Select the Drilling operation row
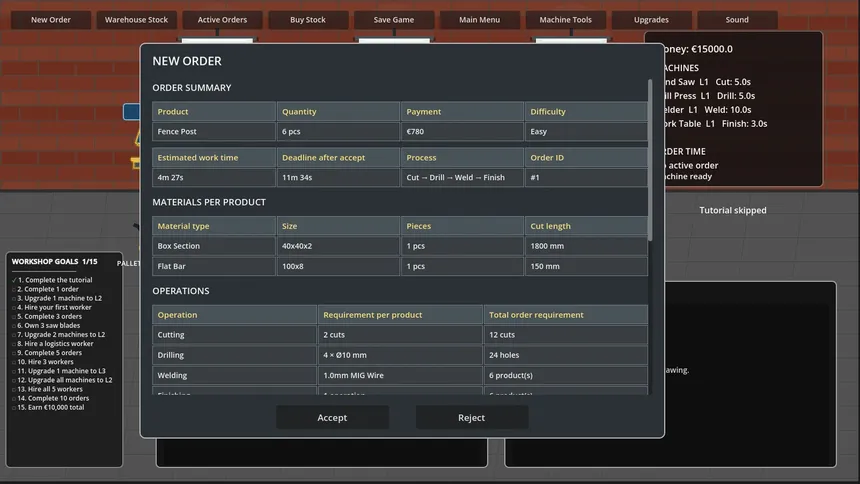 pos(400,355)
